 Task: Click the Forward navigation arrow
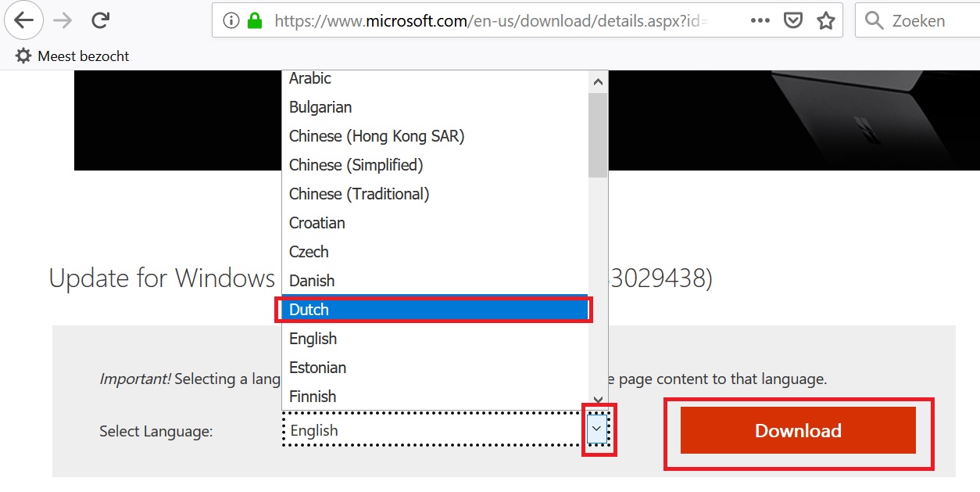coord(63,21)
